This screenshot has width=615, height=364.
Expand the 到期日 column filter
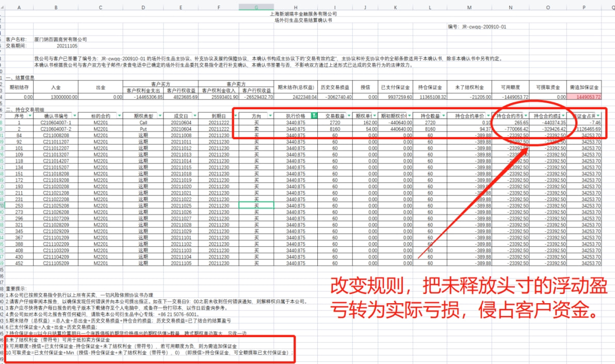coord(235,116)
